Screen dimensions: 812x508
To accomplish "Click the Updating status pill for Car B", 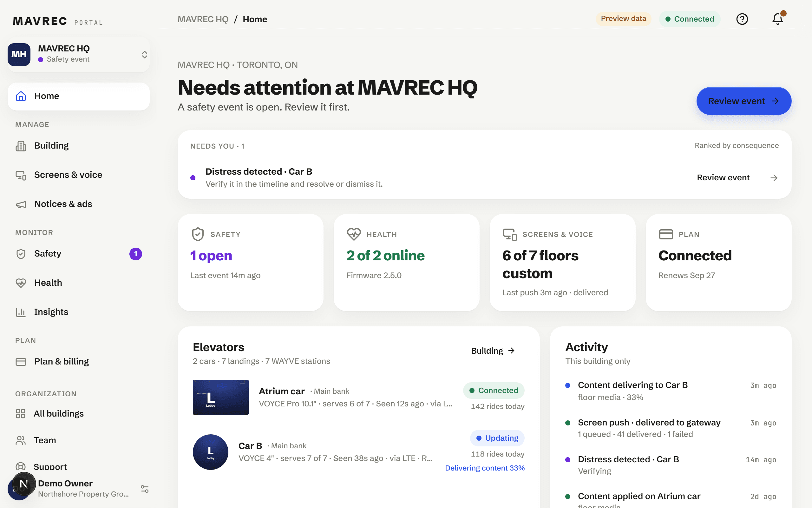I will tap(497, 438).
